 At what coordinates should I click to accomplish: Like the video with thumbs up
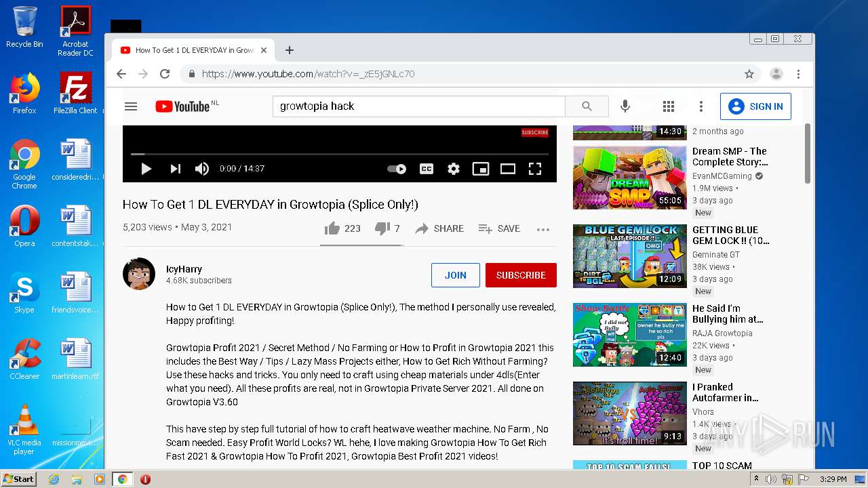pos(342,228)
